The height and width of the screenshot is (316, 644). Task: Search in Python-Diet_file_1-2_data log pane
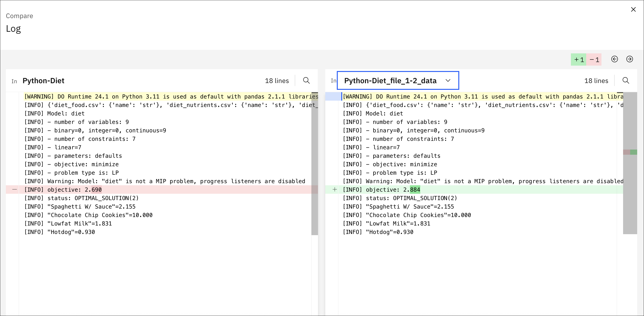click(626, 80)
